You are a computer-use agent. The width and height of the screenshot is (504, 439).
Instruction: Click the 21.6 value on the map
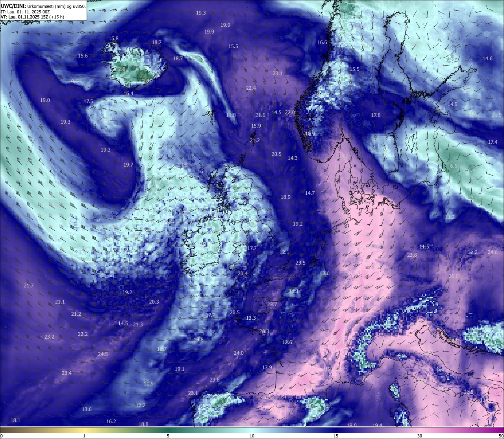260,115
